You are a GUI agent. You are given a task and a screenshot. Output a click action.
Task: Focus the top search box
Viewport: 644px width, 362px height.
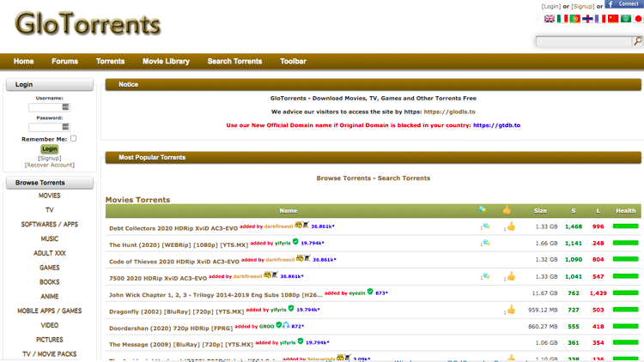tap(584, 41)
